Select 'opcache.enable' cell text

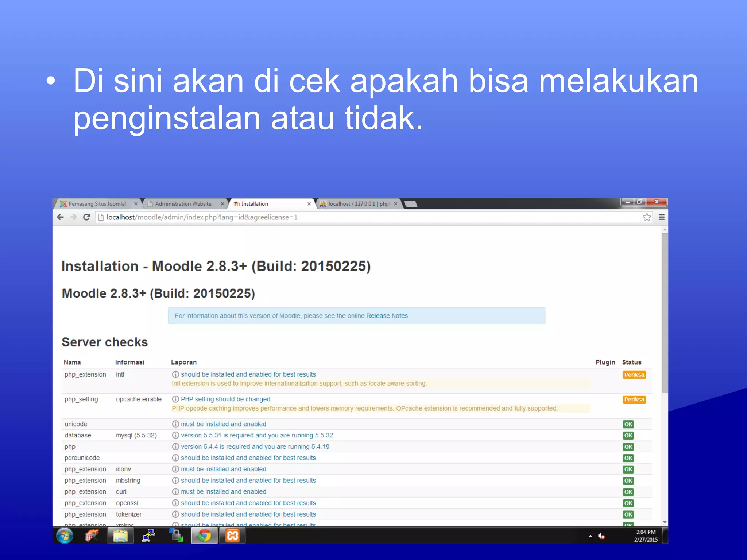click(x=139, y=399)
